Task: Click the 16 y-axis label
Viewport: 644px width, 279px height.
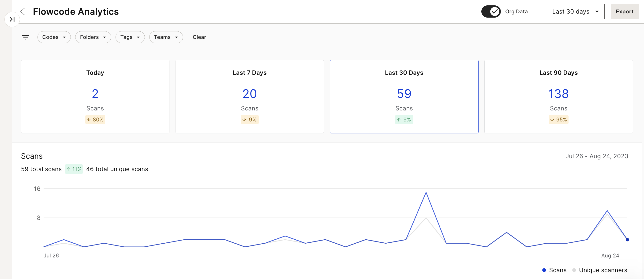Action: tap(37, 189)
